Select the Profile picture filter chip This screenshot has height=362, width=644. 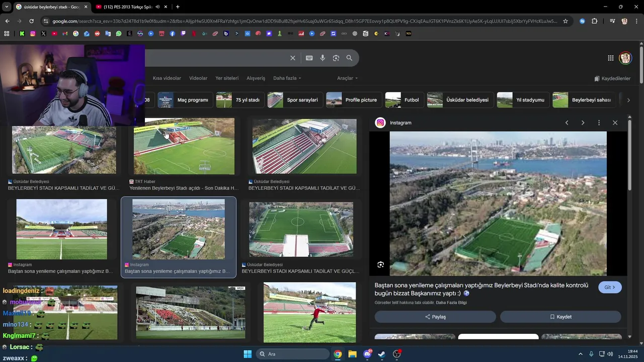point(354,100)
